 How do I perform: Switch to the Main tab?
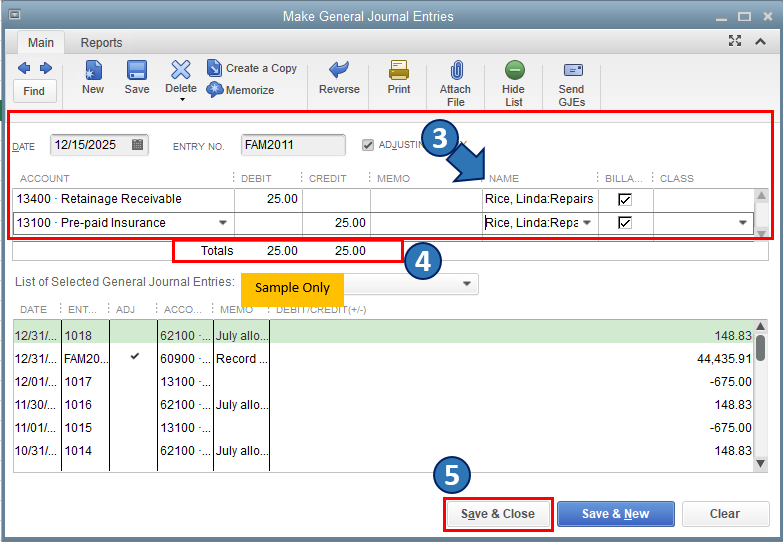tap(41, 42)
